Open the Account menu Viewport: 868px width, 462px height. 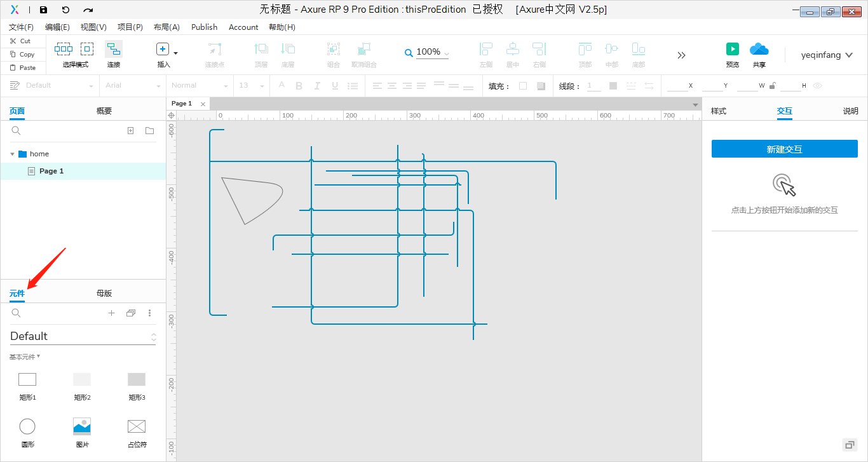click(243, 27)
